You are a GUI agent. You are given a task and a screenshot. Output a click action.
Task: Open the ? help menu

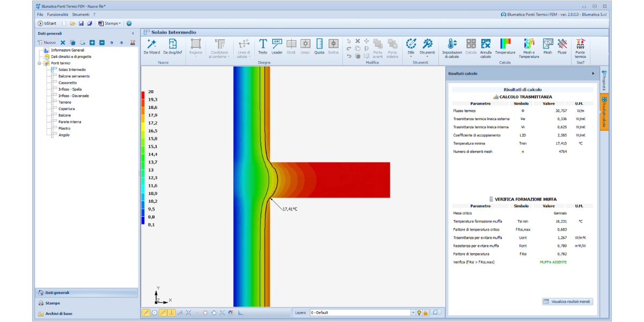coord(94,14)
